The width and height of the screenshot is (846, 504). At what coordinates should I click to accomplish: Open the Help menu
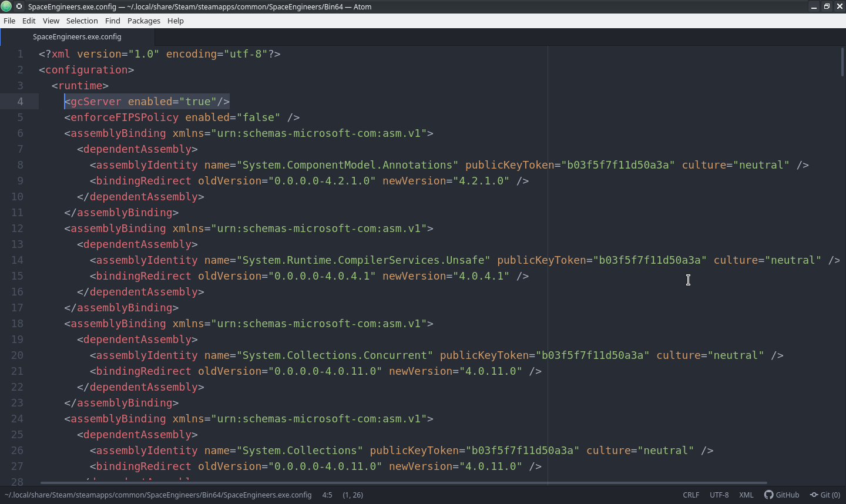point(175,21)
